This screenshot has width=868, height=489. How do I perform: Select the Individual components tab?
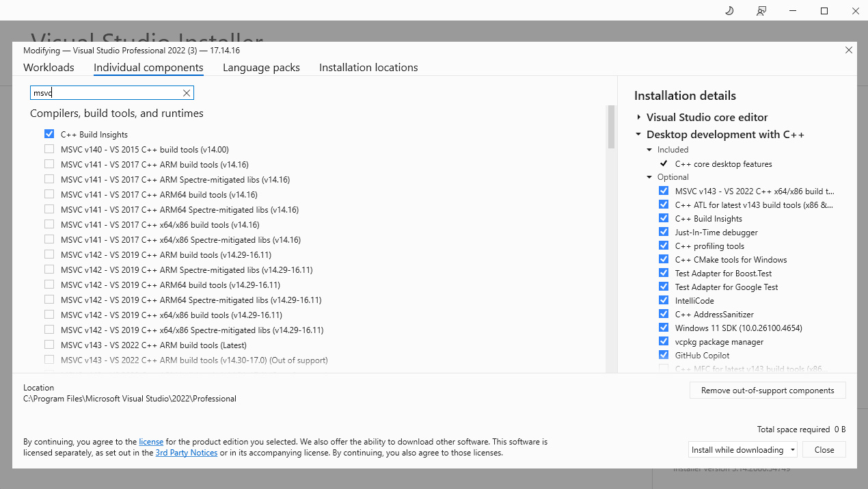click(148, 68)
